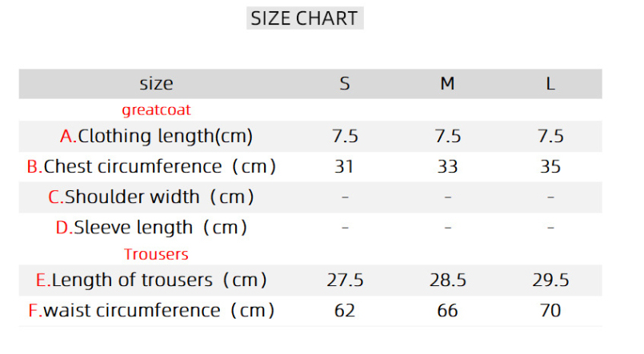The height and width of the screenshot is (354, 644).
Task: Select trouser length value 28.5 for M
Action: (448, 280)
